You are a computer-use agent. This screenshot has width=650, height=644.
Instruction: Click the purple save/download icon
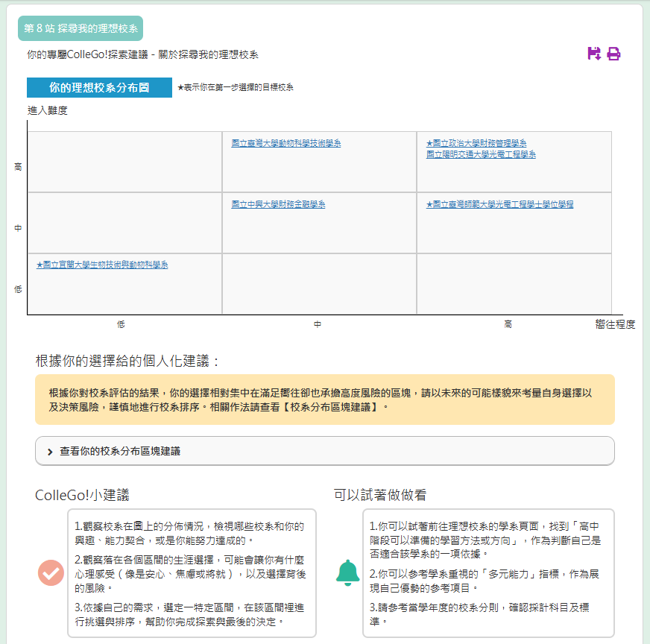(x=594, y=54)
